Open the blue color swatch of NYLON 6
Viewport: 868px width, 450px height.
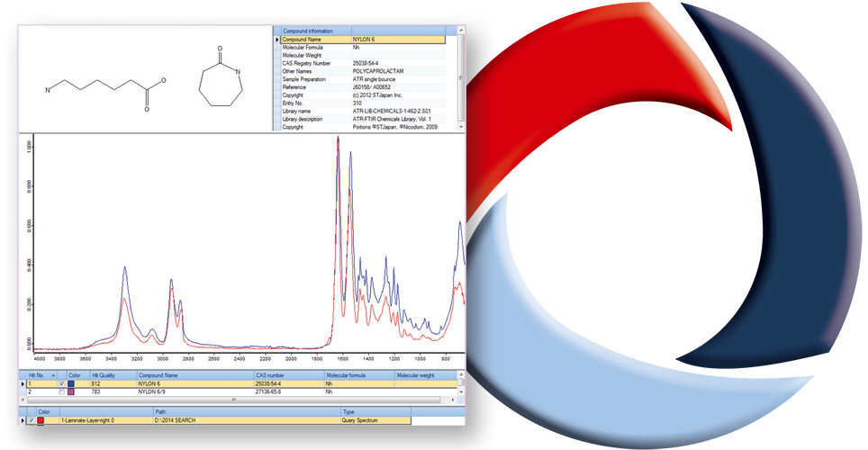coord(71,383)
